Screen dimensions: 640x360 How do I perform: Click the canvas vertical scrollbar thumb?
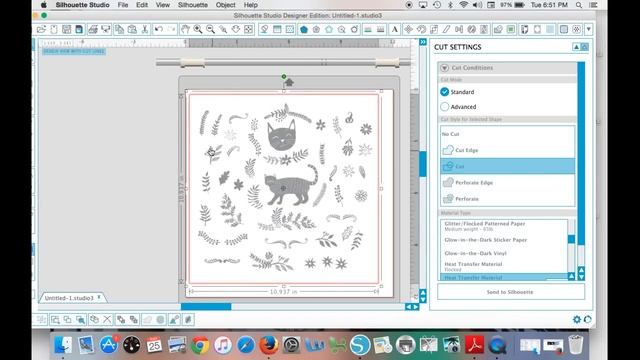[x=423, y=163]
